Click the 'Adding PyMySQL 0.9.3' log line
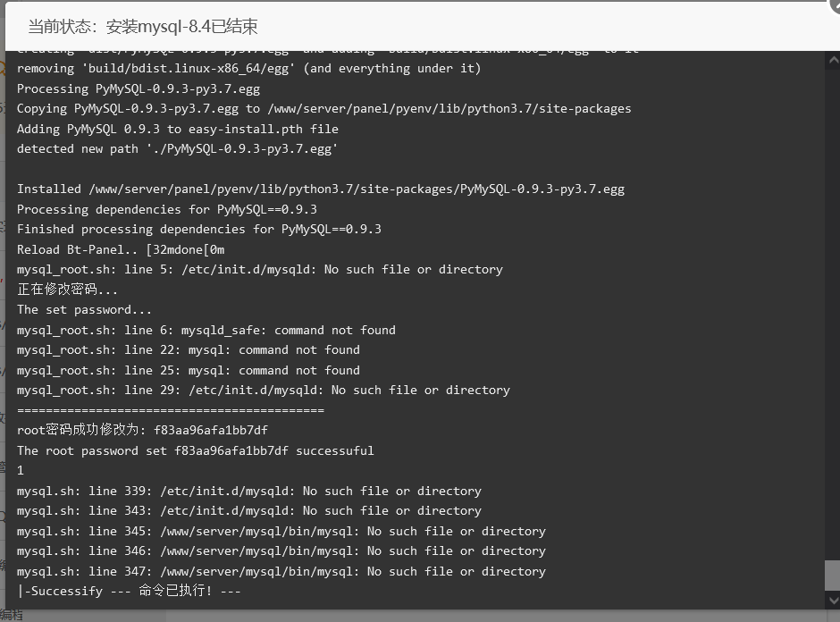Viewport: 840px width, 622px height. point(177,129)
